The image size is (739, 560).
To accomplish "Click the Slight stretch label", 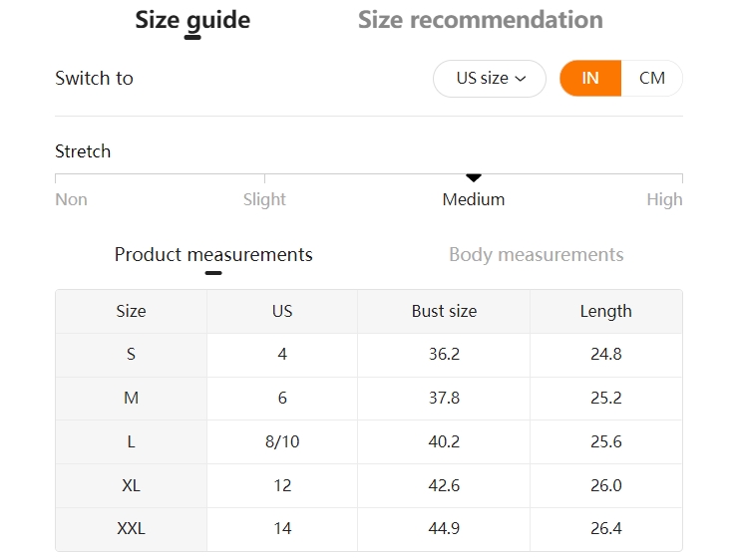I will point(264,199).
